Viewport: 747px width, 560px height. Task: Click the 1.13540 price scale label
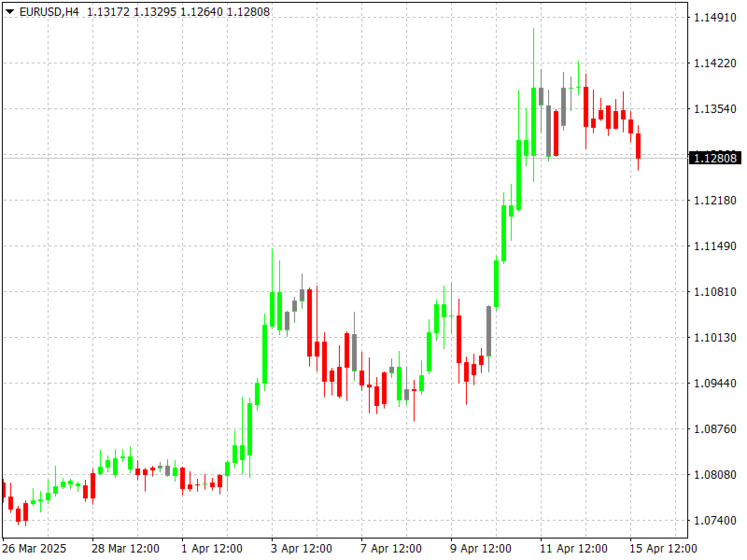[715, 109]
